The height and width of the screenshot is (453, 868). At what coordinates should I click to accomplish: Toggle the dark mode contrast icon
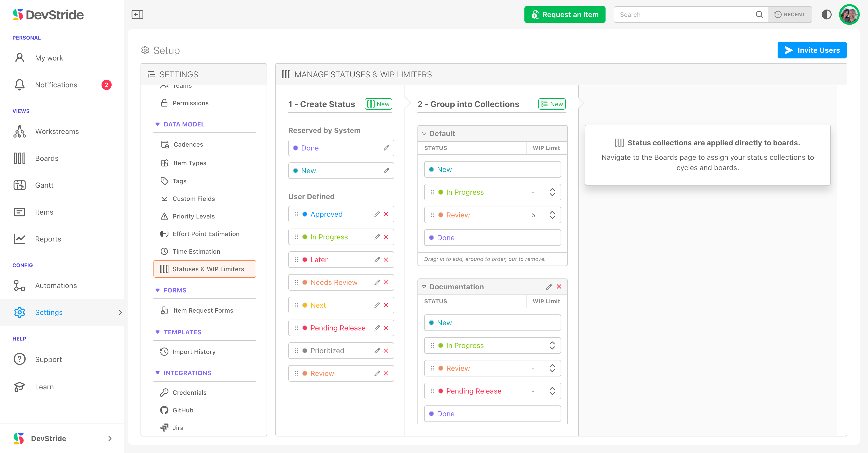click(x=826, y=14)
